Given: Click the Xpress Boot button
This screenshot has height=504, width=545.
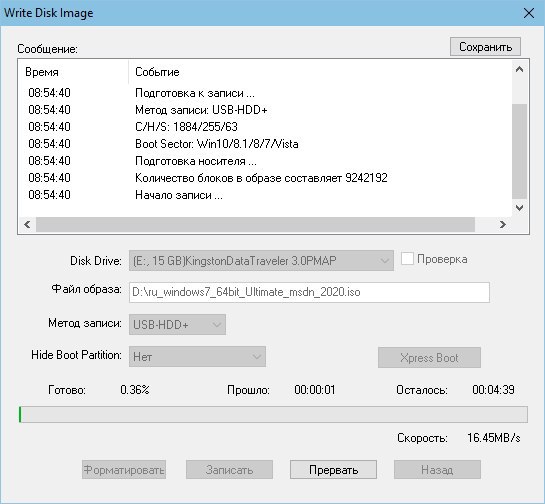Looking at the screenshot, I should [x=429, y=357].
